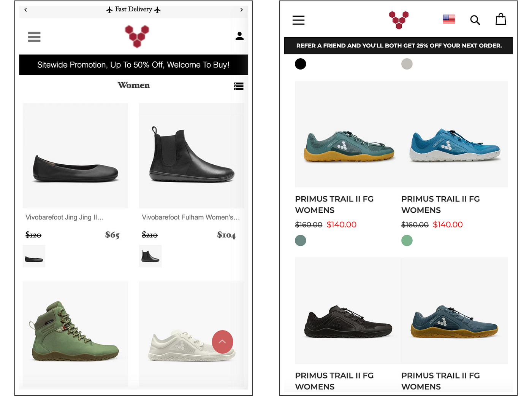
Task: Go to the previous banner with the left chevron
Action: click(x=25, y=10)
